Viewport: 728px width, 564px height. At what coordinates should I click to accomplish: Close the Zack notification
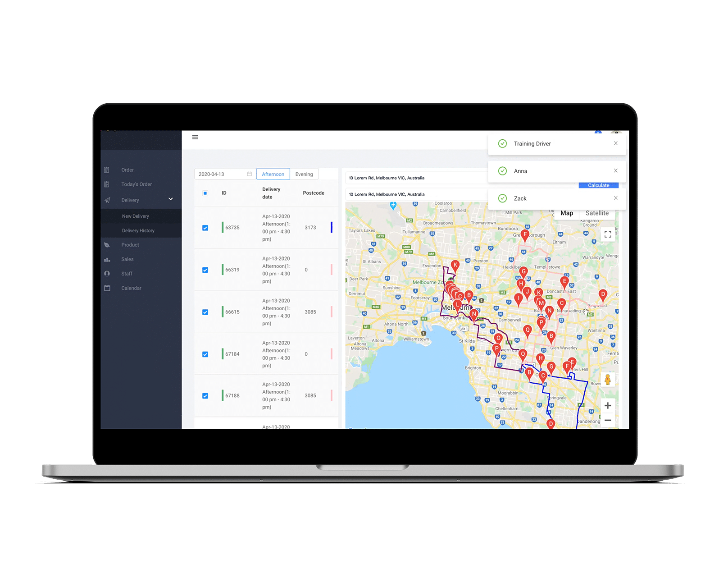click(x=615, y=198)
